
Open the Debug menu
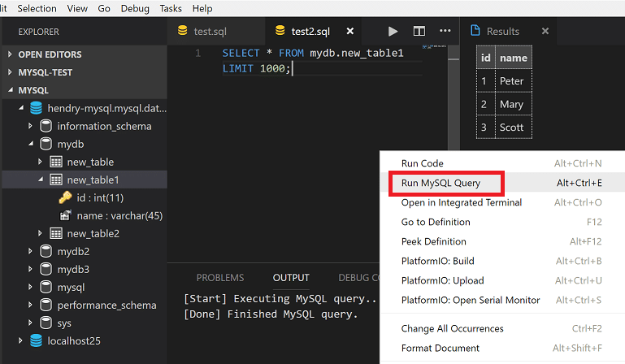[x=135, y=8]
